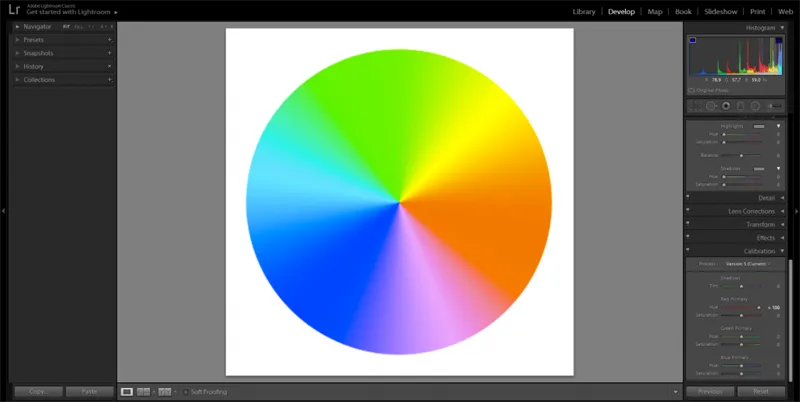Viewport: 800px width, 402px height.
Task: Expand the Collections panel
Action: point(18,79)
